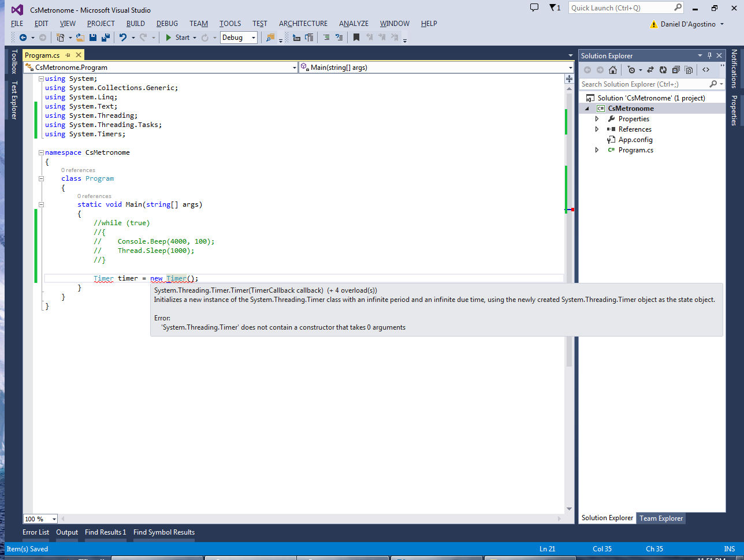This screenshot has width=744, height=560.
Task: Collapse the class Program code block
Action: pos(41,178)
